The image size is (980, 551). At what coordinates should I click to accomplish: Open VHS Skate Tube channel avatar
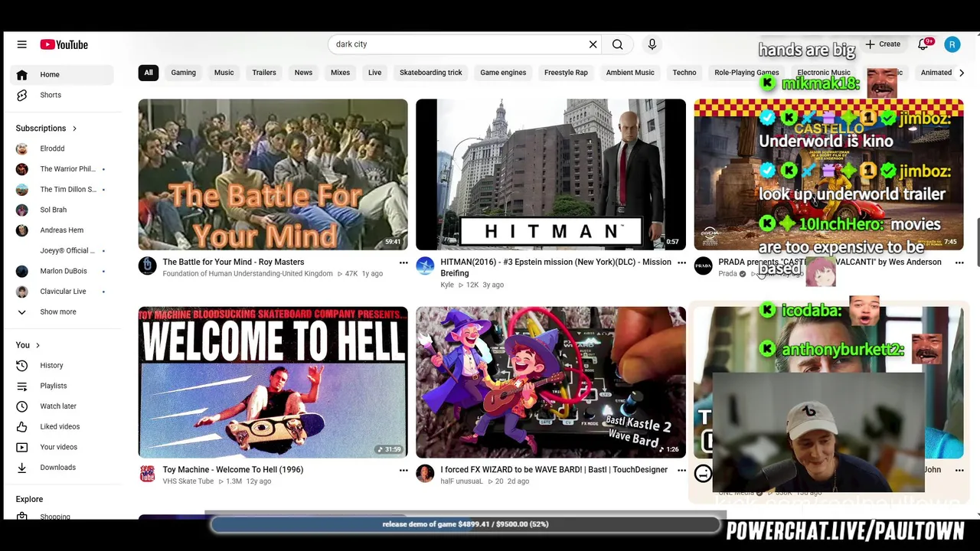pyautogui.click(x=147, y=474)
